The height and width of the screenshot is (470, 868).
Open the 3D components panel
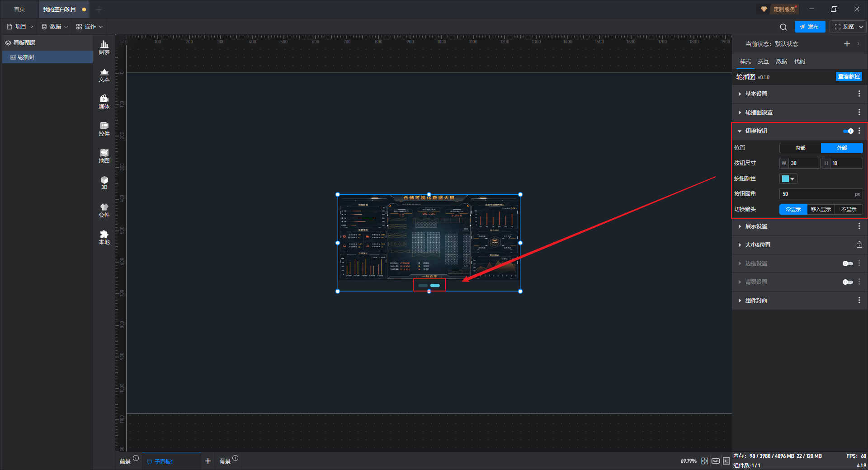(104, 183)
